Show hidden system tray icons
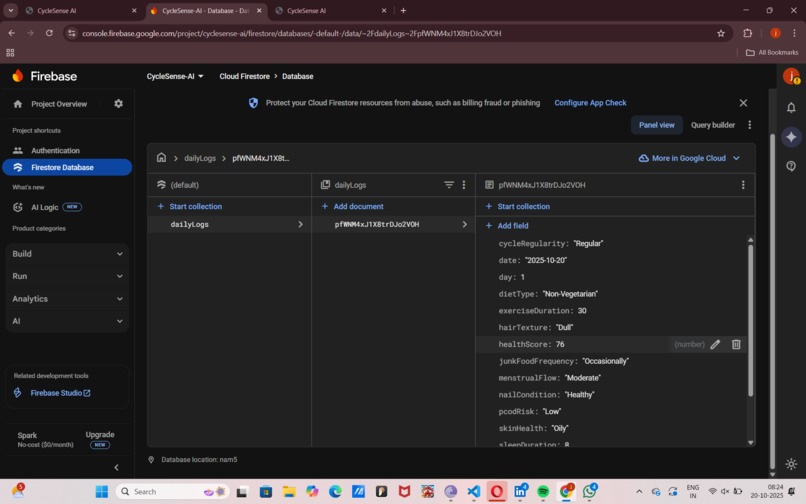Image resolution: width=806 pixels, height=504 pixels. pyautogui.click(x=638, y=492)
